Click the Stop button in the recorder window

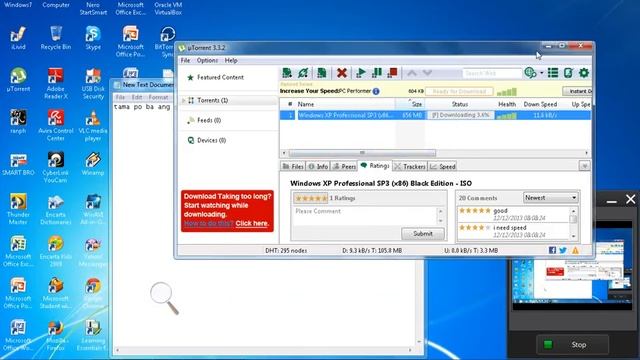click(x=572, y=345)
